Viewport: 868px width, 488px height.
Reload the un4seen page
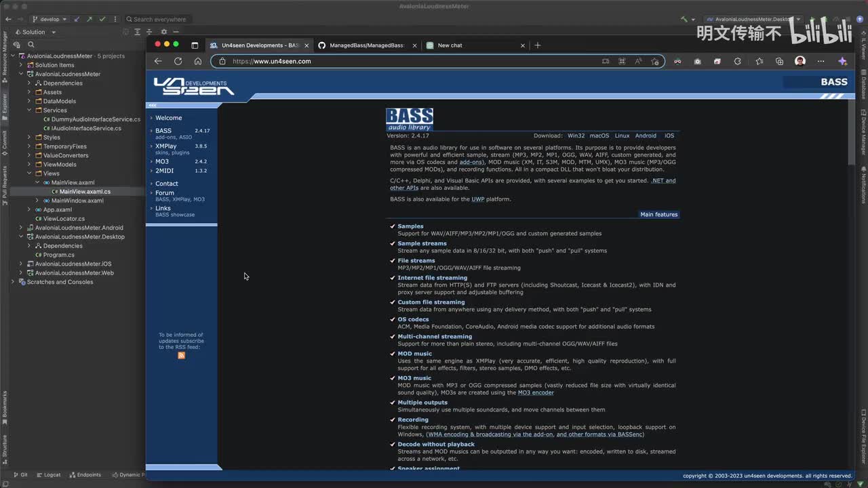coord(178,61)
